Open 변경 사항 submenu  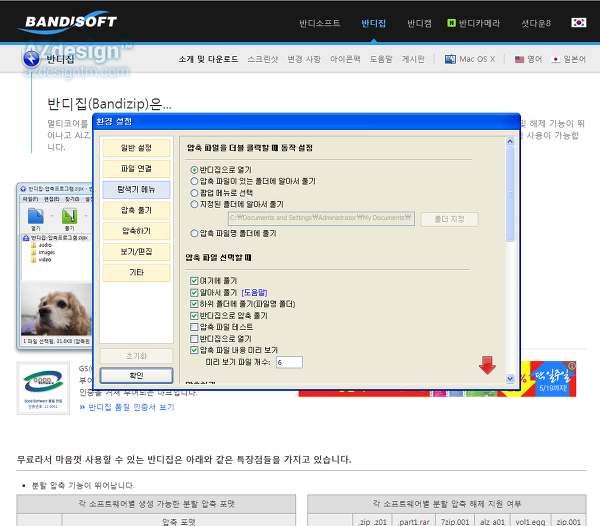tap(304, 59)
